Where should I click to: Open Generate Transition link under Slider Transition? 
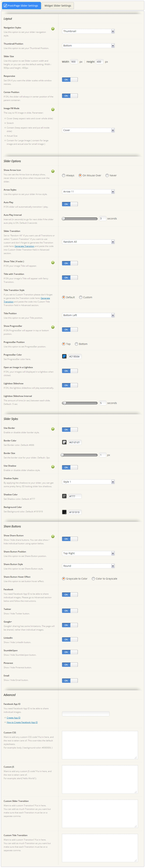(24, 246)
